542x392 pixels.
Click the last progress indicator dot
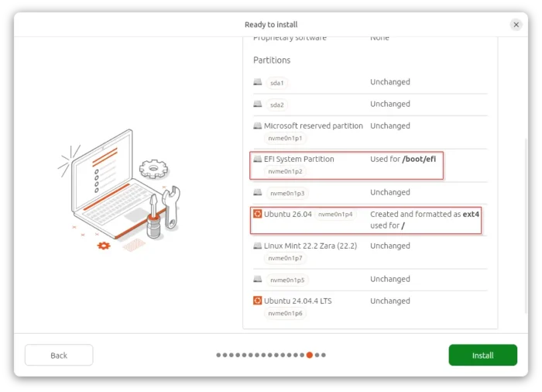click(x=323, y=355)
